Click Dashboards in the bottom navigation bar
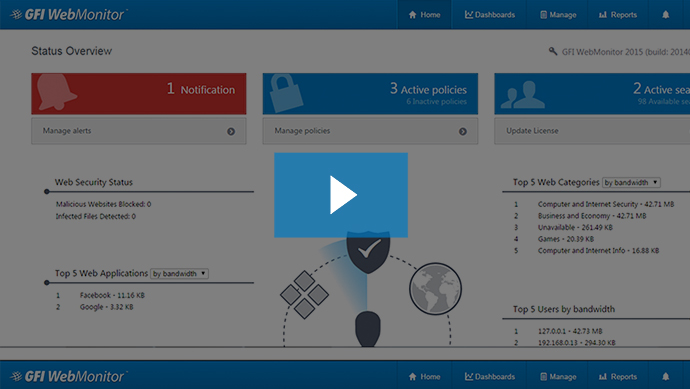The image size is (690, 389). 489,376
